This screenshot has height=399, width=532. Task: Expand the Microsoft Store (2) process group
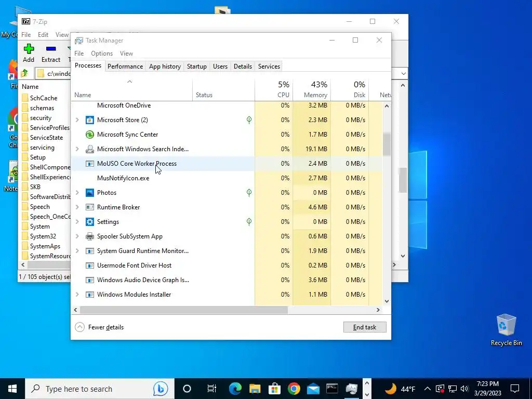[77, 120]
